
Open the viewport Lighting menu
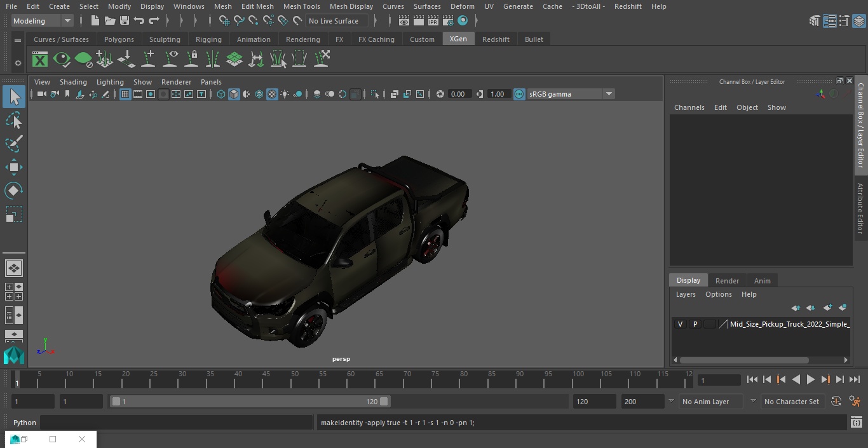[x=110, y=82]
